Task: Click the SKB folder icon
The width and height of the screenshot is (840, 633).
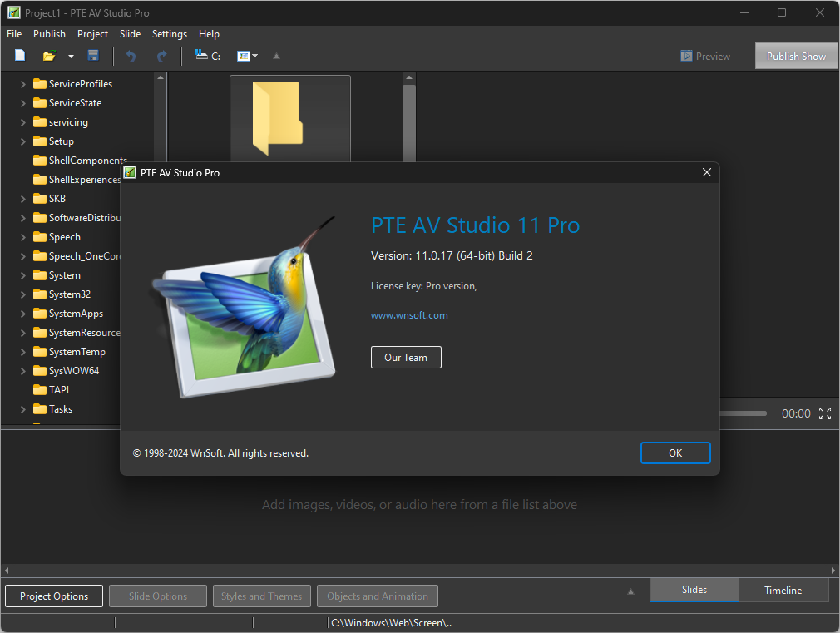Action: (40, 198)
